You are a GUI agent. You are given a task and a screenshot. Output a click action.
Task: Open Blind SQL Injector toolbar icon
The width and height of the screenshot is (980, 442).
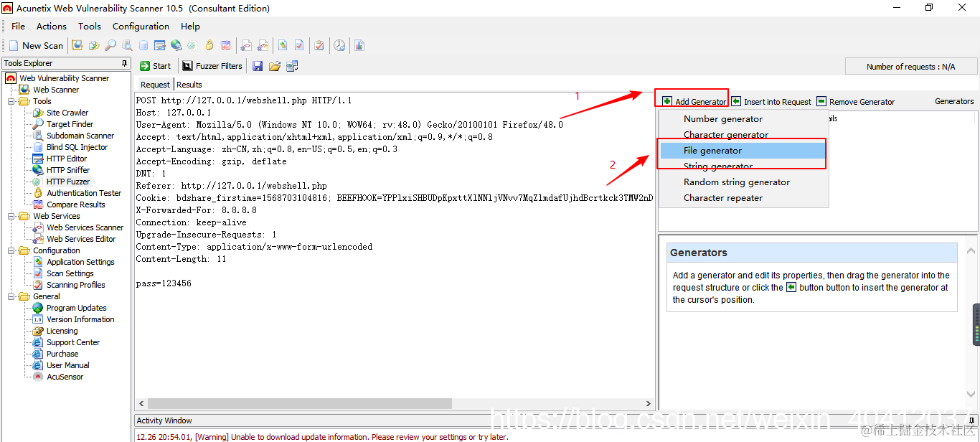pos(143,45)
